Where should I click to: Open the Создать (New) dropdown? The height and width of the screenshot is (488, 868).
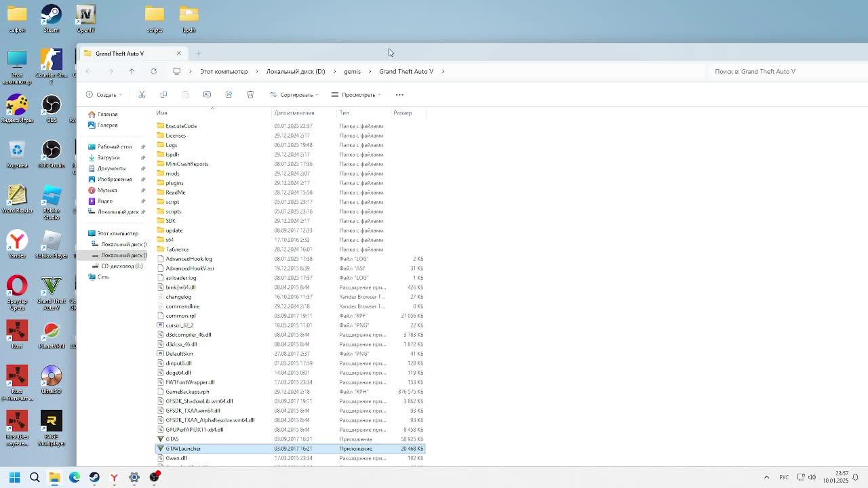104,95
